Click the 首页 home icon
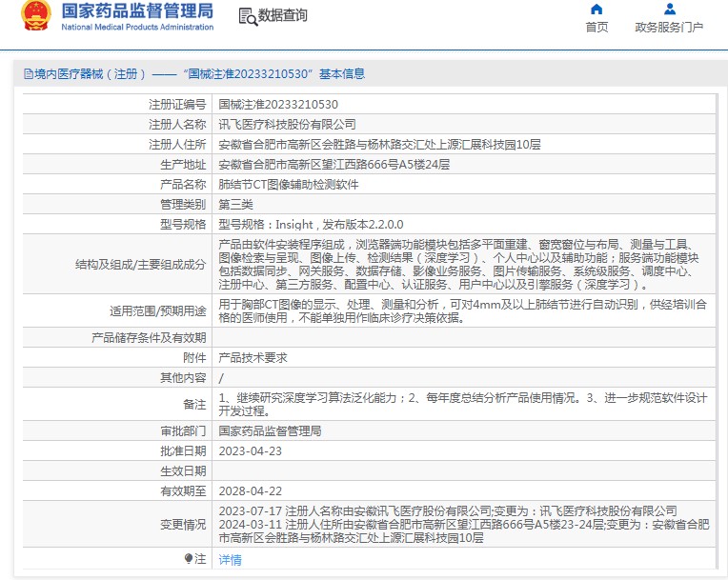The width and height of the screenshot is (728, 580). (597, 10)
